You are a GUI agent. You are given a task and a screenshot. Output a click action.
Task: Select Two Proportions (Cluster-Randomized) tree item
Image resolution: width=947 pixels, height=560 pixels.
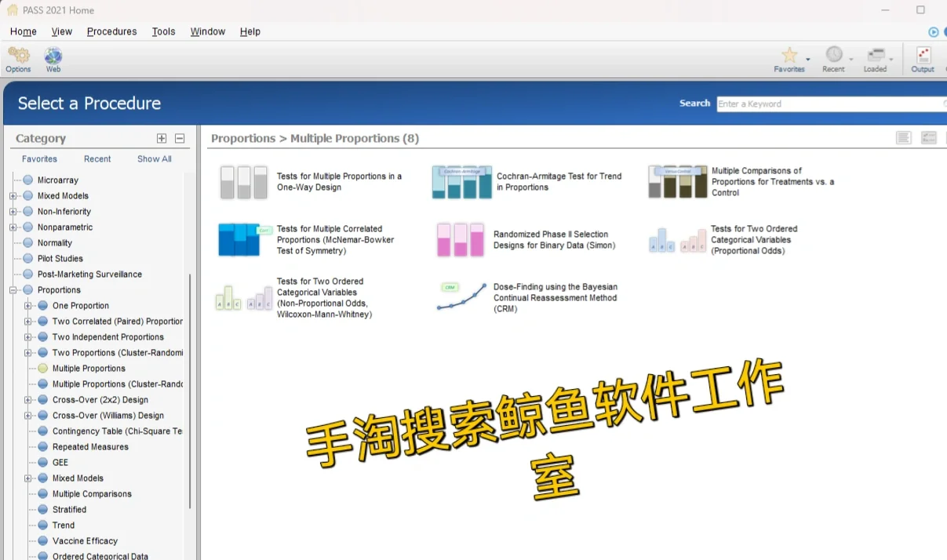click(x=118, y=353)
